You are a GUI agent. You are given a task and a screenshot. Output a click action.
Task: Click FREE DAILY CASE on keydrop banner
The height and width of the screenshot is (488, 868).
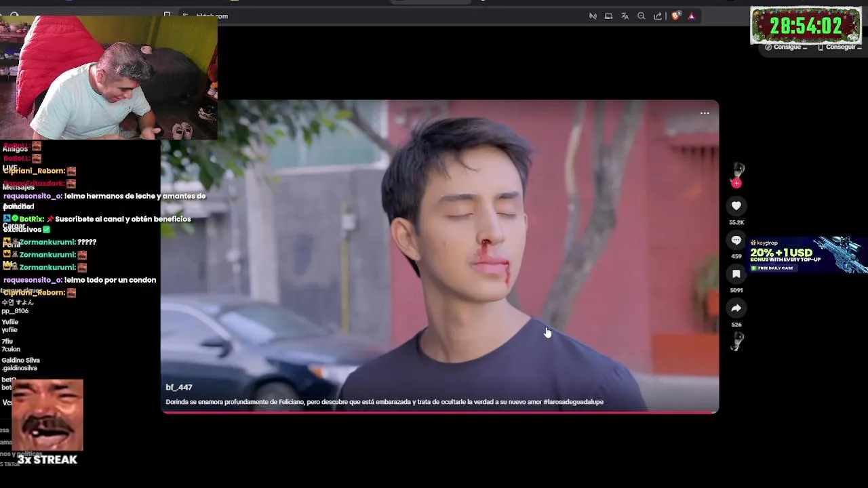coord(772,268)
